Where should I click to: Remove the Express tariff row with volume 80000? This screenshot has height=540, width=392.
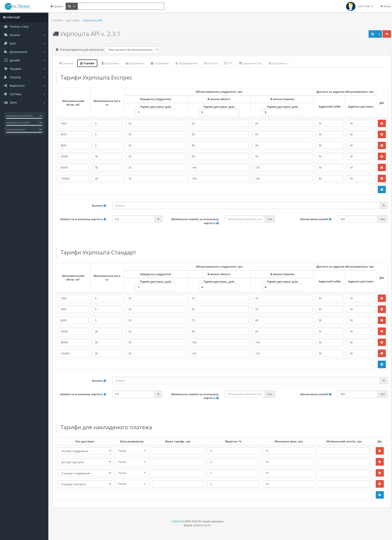click(382, 167)
